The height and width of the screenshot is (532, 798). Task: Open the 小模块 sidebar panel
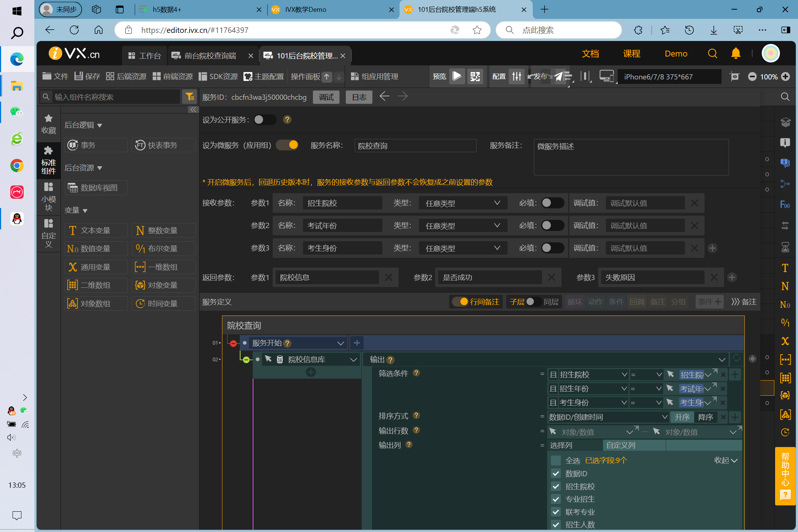(x=49, y=197)
